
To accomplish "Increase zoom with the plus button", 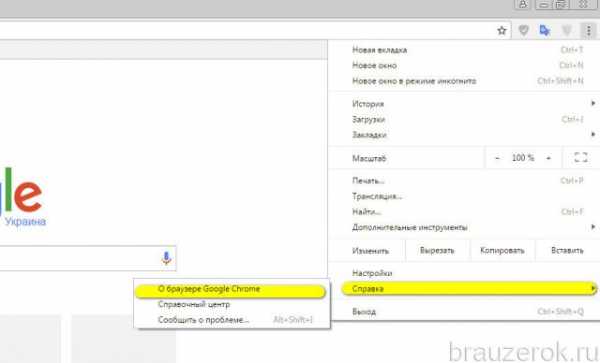I will coord(548,158).
